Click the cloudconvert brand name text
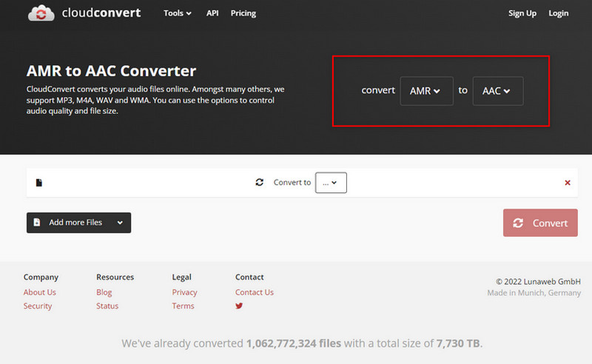Viewport: 592px width, 364px height. [101, 13]
